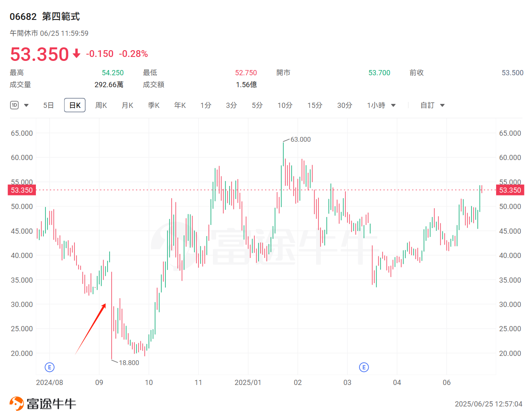Click the blue E earnings marker near March
Screen dimensions: 532x420
tap(363, 367)
